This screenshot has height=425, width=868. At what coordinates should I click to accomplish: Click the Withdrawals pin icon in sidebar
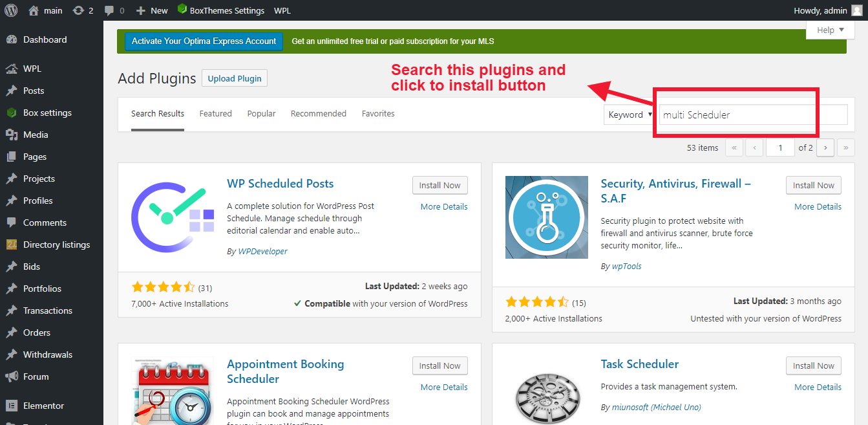coord(11,354)
